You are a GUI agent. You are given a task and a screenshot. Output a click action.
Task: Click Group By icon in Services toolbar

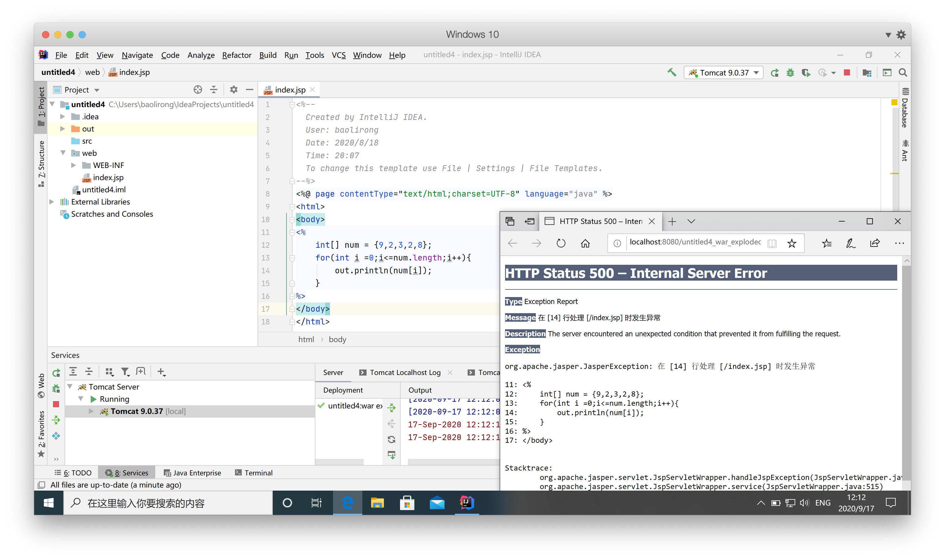(x=109, y=372)
